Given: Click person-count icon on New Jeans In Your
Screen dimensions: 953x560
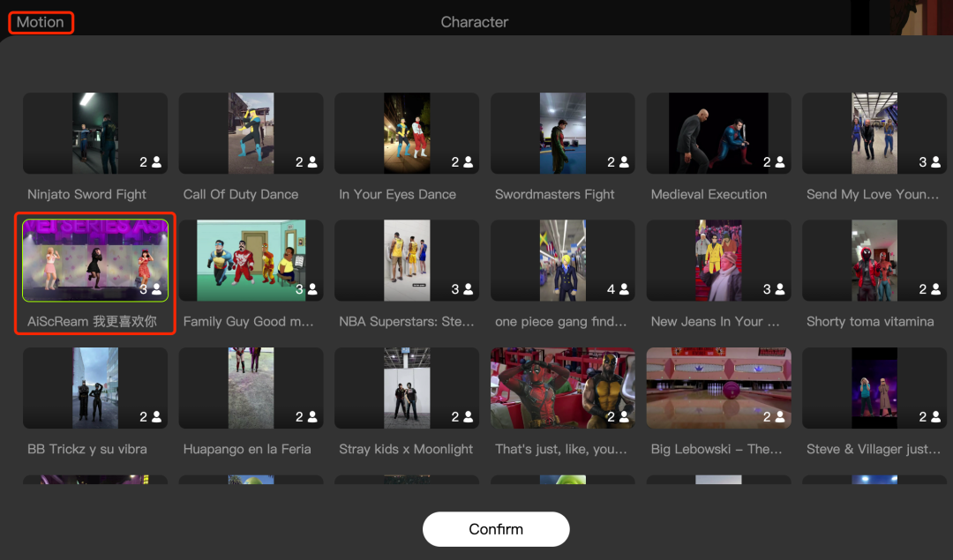Looking at the screenshot, I should point(780,289).
